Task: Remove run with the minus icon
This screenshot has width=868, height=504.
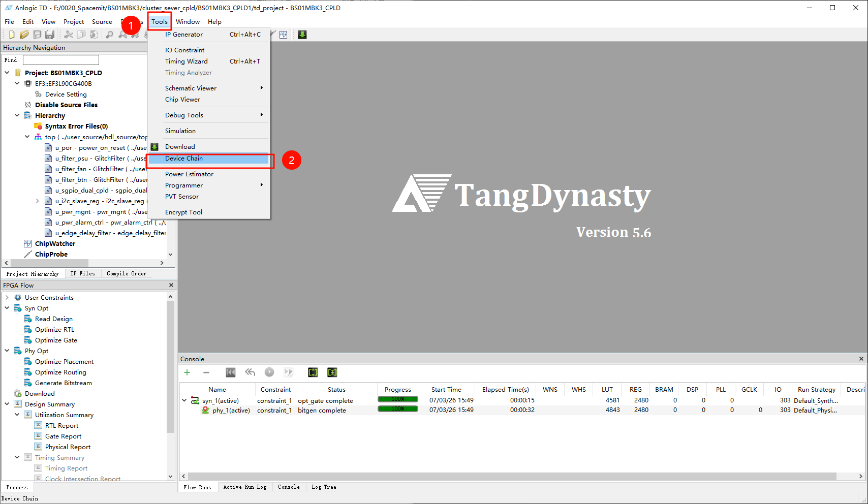Action: pos(206,372)
